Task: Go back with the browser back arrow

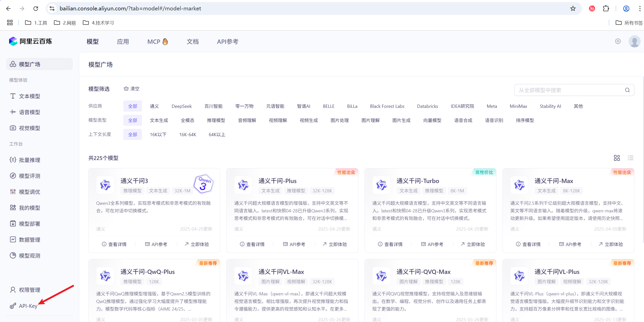Action: [8, 9]
